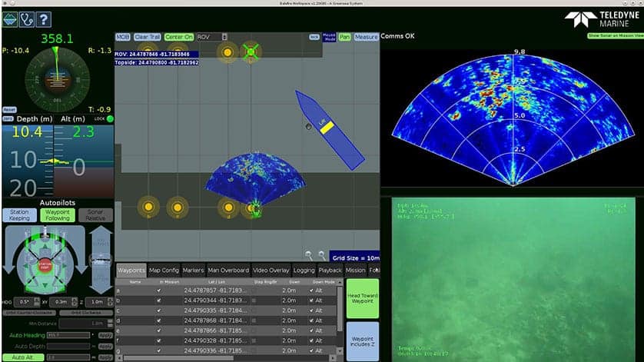Click the Clear Trail button

point(147,37)
